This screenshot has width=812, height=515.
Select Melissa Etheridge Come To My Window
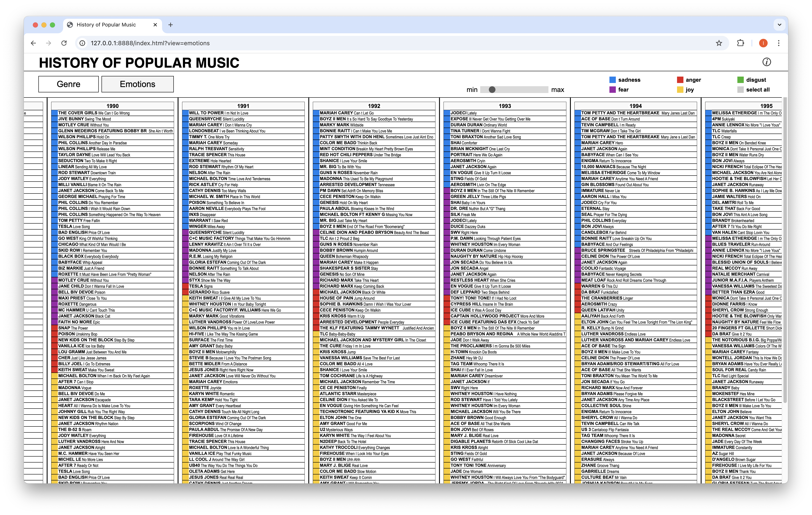pos(636,173)
